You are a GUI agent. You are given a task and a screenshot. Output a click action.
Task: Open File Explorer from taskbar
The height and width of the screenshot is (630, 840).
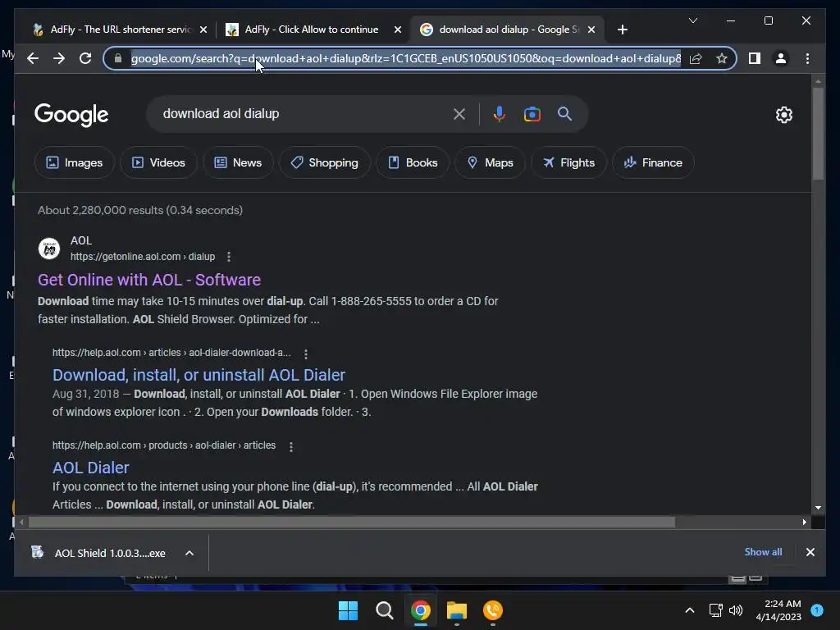click(x=457, y=610)
